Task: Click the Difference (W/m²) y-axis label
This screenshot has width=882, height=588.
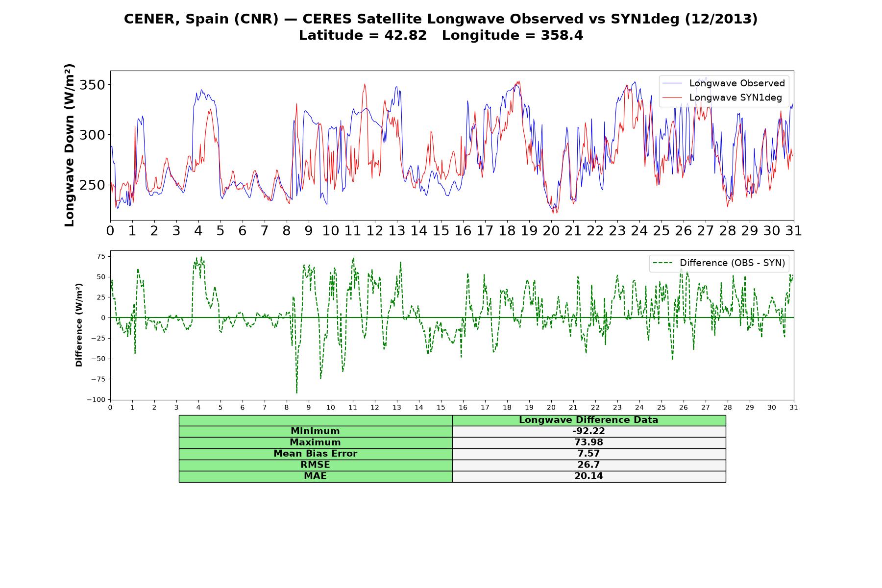Action: coord(79,325)
